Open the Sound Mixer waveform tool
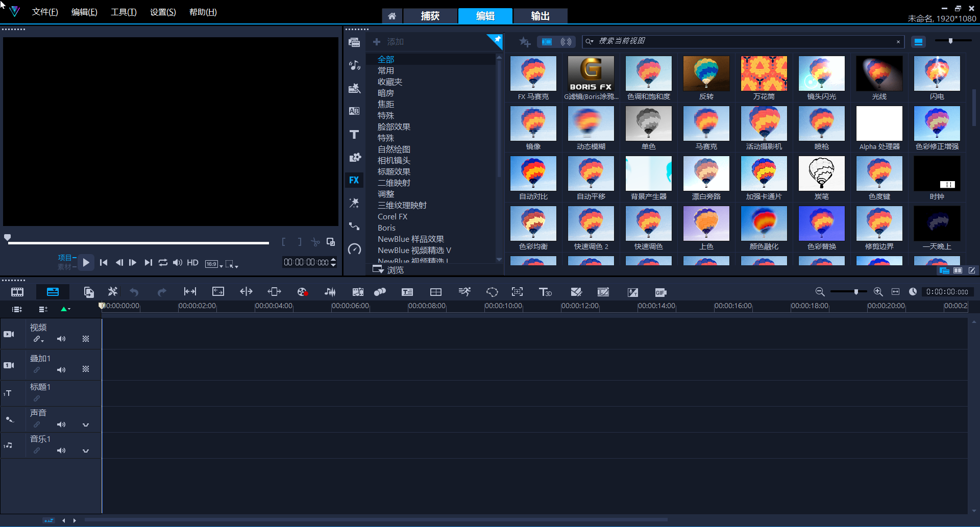The height and width of the screenshot is (527, 980). (330, 292)
